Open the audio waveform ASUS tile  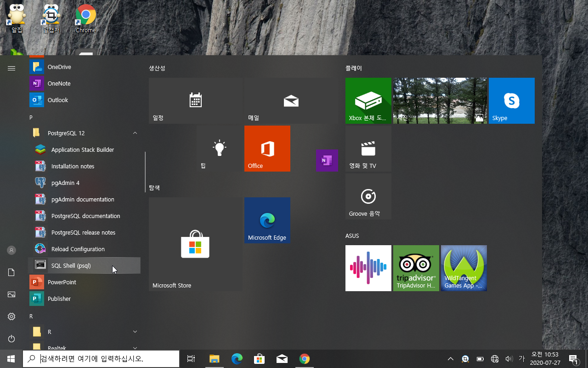click(368, 268)
